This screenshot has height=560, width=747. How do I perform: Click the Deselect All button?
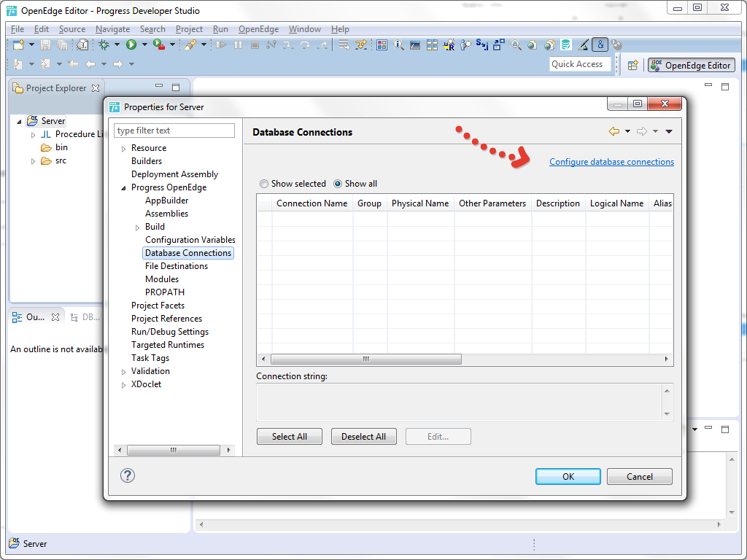click(x=363, y=437)
